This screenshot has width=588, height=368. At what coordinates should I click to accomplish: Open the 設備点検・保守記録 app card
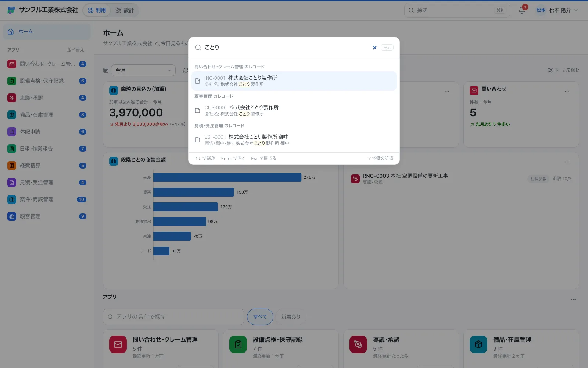pos(281,349)
